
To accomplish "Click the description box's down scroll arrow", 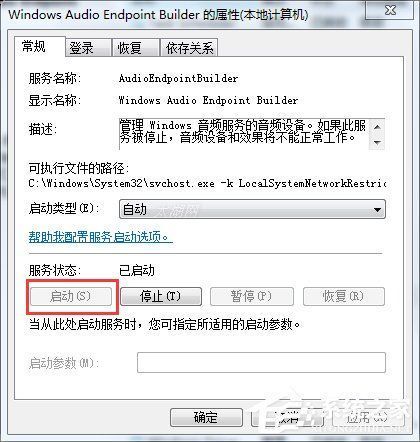I will [377, 142].
